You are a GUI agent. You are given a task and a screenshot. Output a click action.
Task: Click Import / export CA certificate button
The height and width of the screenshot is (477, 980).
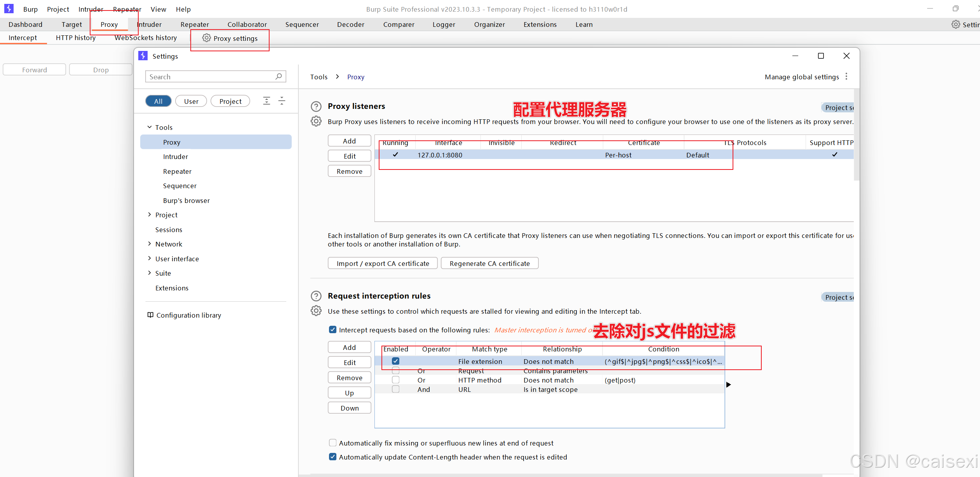click(383, 263)
